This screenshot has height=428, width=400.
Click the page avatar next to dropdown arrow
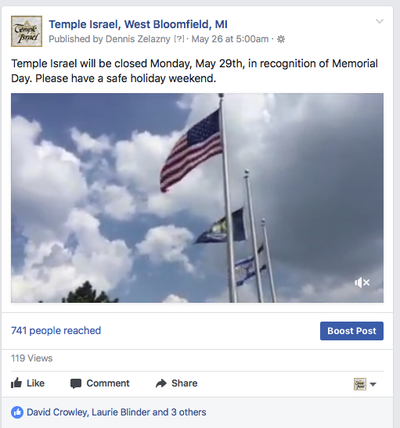[360, 384]
